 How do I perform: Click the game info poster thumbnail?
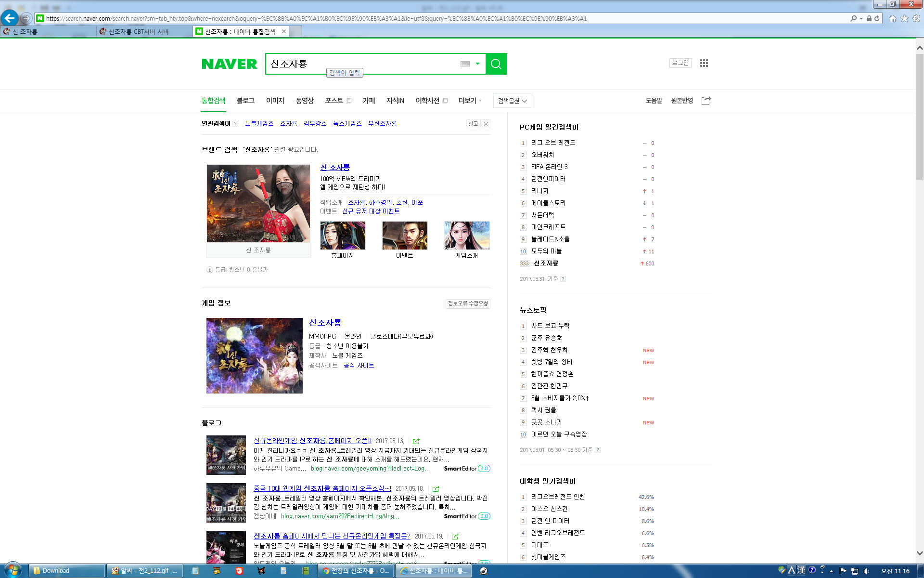point(255,355)
